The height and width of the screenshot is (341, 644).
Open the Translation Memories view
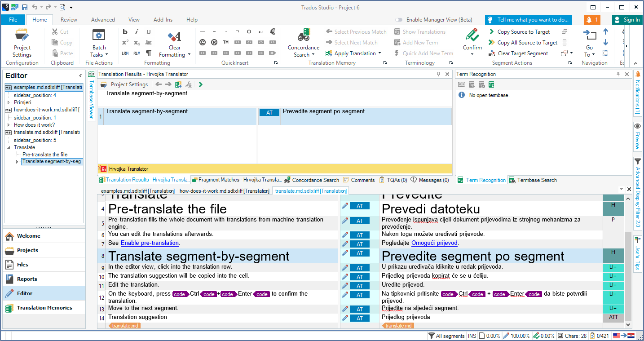[44, 308]
